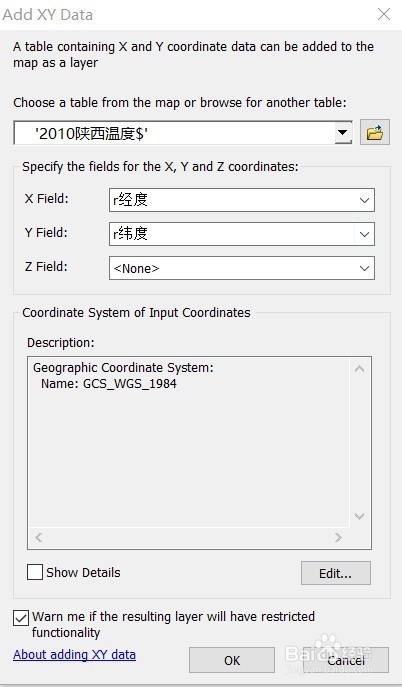Screen dimensions: 402x687
Task: Click the description box left scroll arrow
Action: click(x=39, y=537)
